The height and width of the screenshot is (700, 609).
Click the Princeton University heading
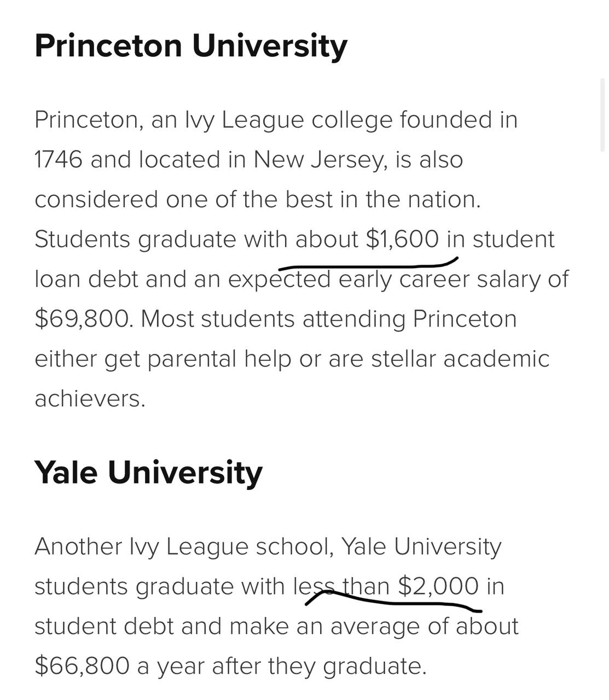pos(190,45)
